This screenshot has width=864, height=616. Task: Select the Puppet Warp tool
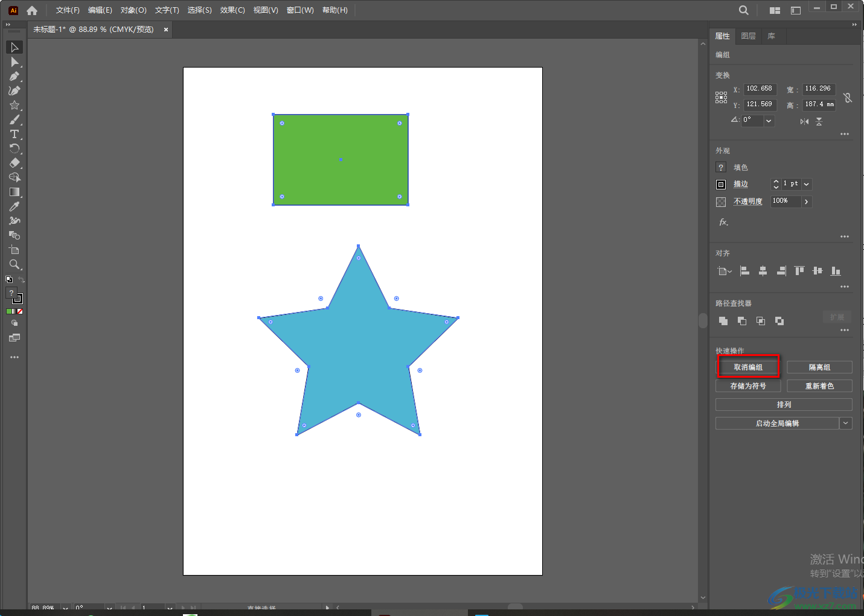(x=14, y=221)
